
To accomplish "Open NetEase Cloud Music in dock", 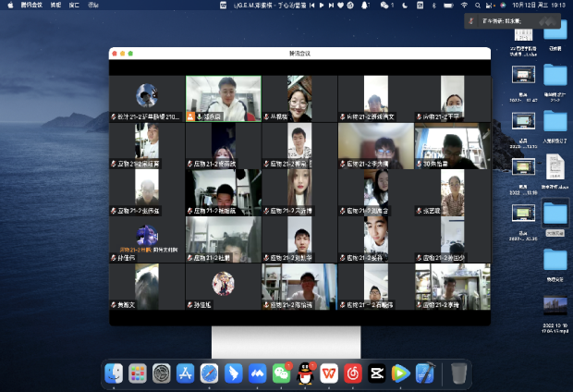I will pyautogui.click(x=353, y=373).
